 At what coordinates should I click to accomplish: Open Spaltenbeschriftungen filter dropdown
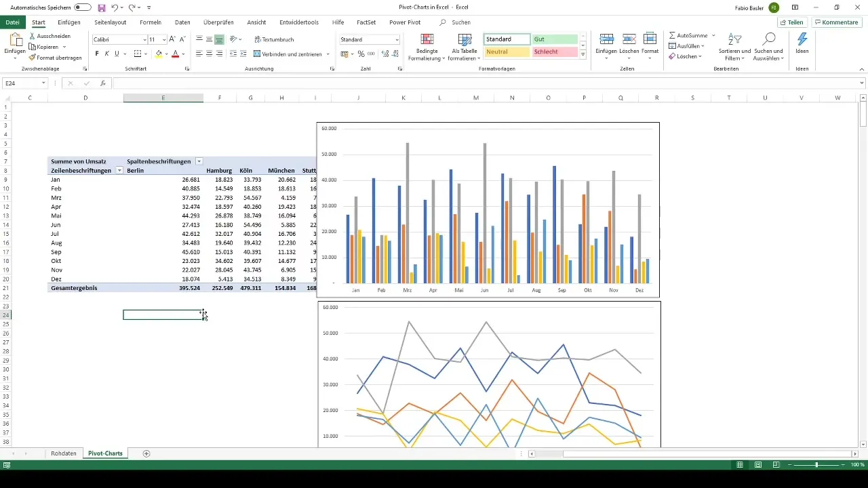click(199, 161)
